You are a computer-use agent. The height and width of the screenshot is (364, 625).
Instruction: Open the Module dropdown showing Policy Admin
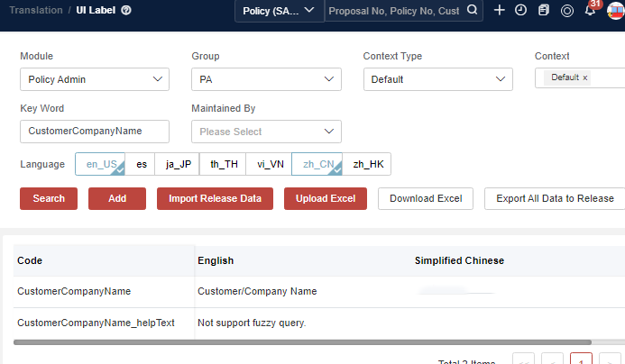pos(95,79)
